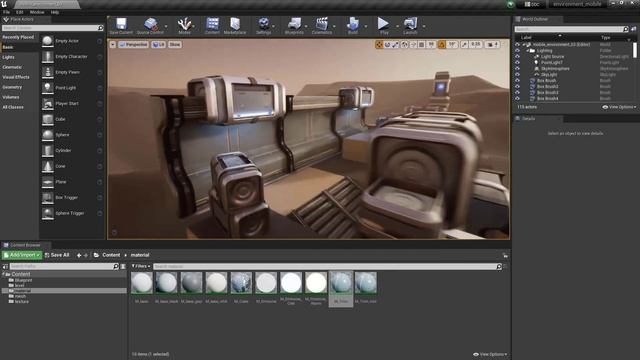Select the Sphere actor icon
This screenshot has height=360, width=640.
pyautogui.click(x=48, y=135)
